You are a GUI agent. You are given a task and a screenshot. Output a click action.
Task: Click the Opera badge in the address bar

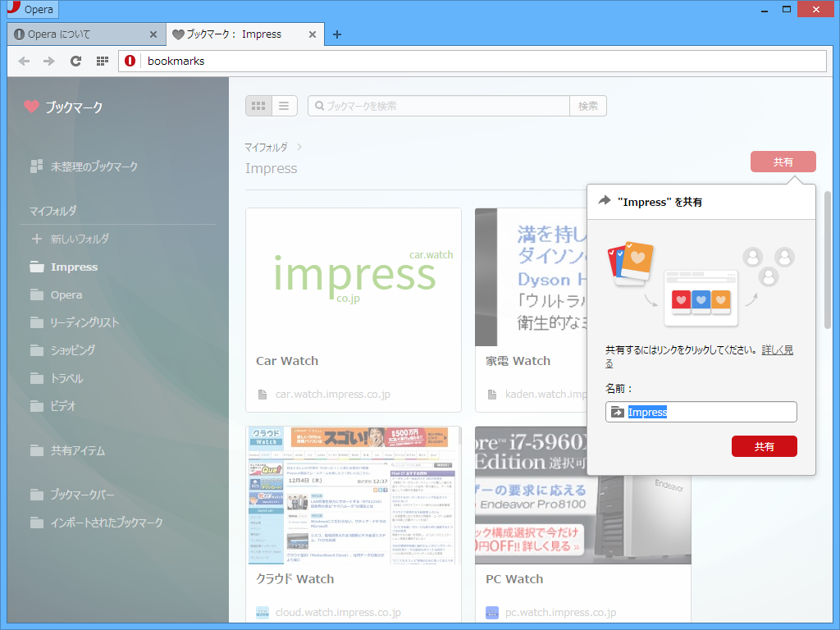(129, 61)
